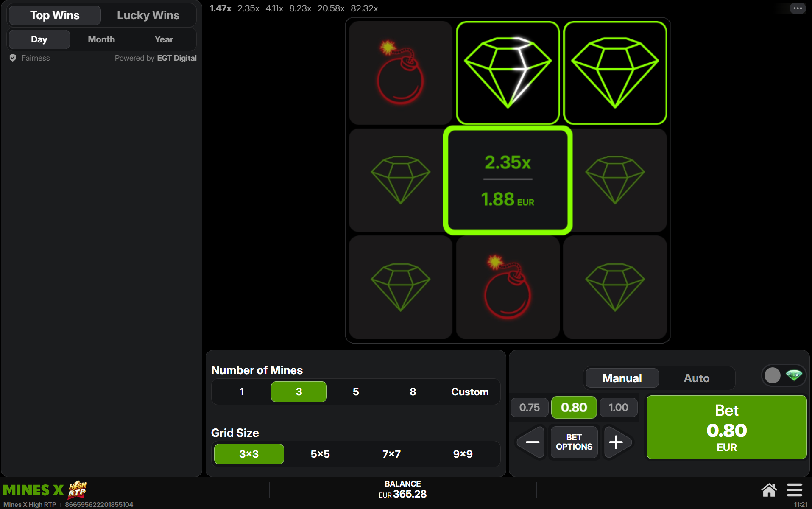Screen dimensions: 812x509
Task: Toggle the diamond switch next to Auto
Action: (784, 375)
